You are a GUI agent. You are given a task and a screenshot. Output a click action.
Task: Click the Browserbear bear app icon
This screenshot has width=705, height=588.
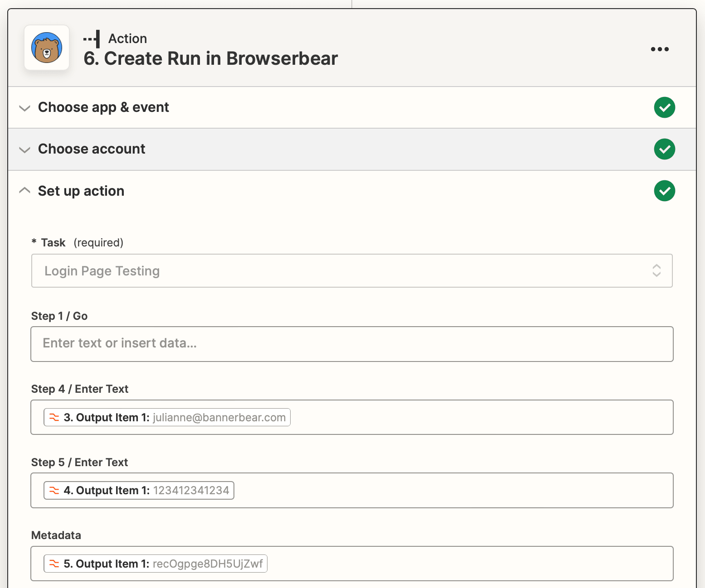pyautogui.click(x=46, y=48)
